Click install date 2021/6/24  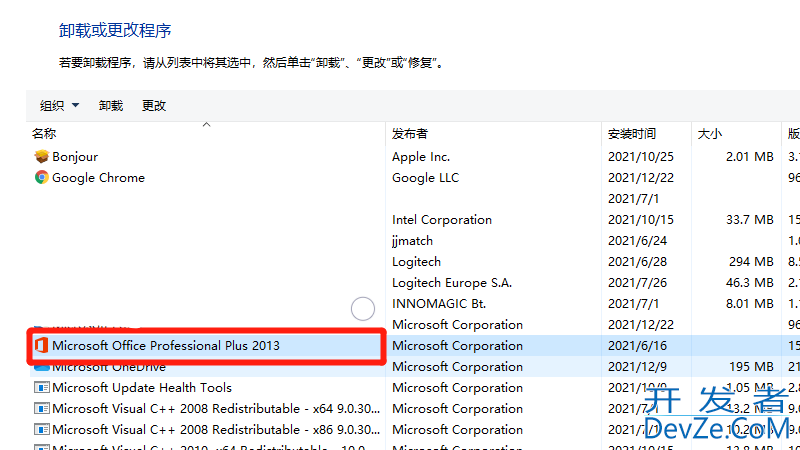(x=637, y=240)
